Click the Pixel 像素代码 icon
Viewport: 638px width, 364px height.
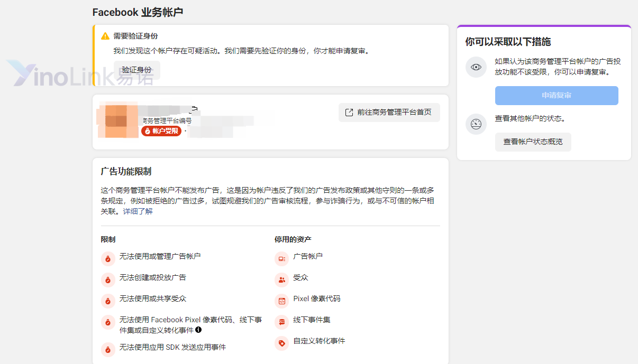tap(281, 301)
